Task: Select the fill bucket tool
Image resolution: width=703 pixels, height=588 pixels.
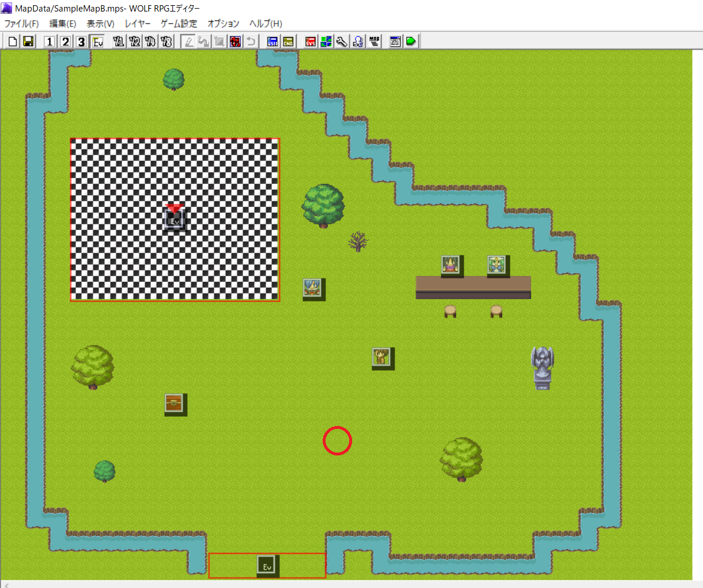Action: [x=203, y=42]
